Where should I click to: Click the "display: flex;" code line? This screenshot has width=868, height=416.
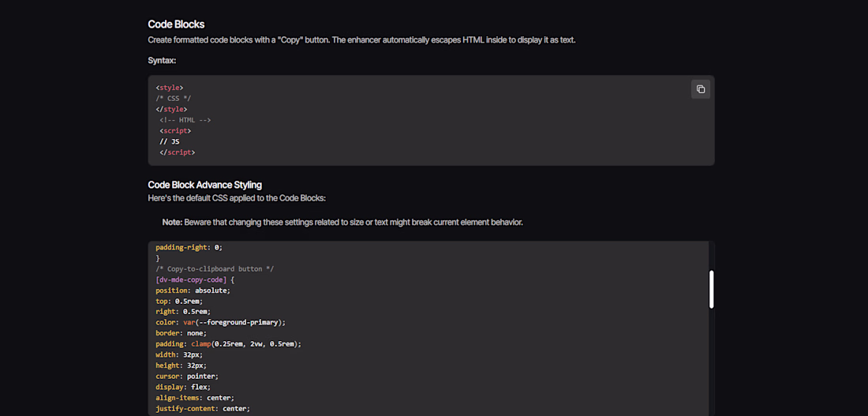[x=183, y=387]
